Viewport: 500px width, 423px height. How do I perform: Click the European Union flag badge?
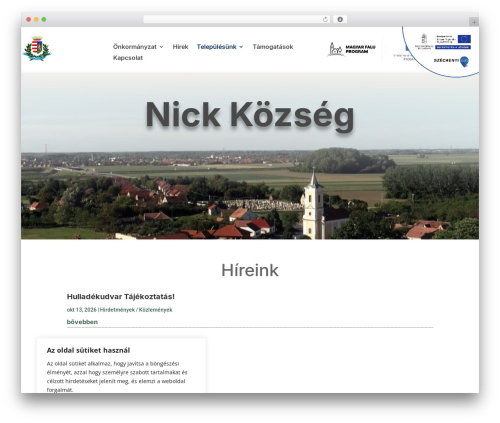(x=464, y=39)
